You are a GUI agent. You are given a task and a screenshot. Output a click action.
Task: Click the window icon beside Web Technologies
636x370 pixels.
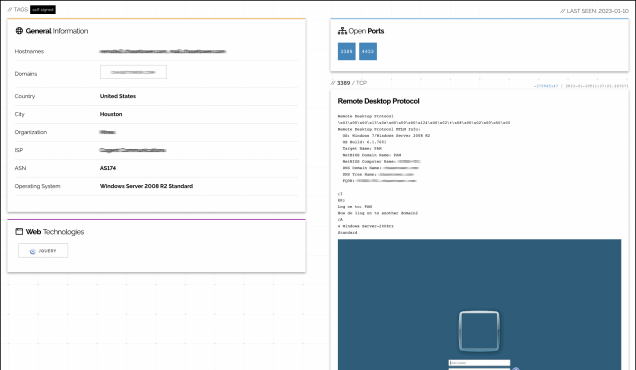[19, 232]
